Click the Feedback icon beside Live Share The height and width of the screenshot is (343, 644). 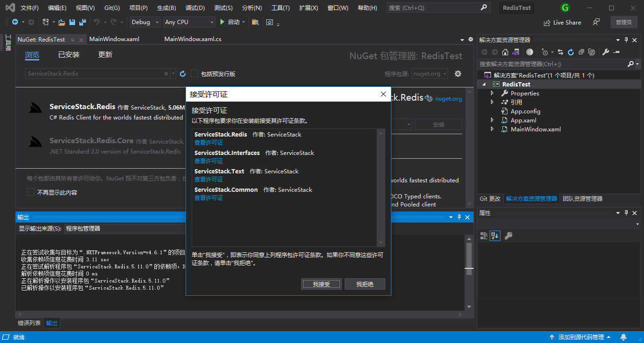point(597,22)
